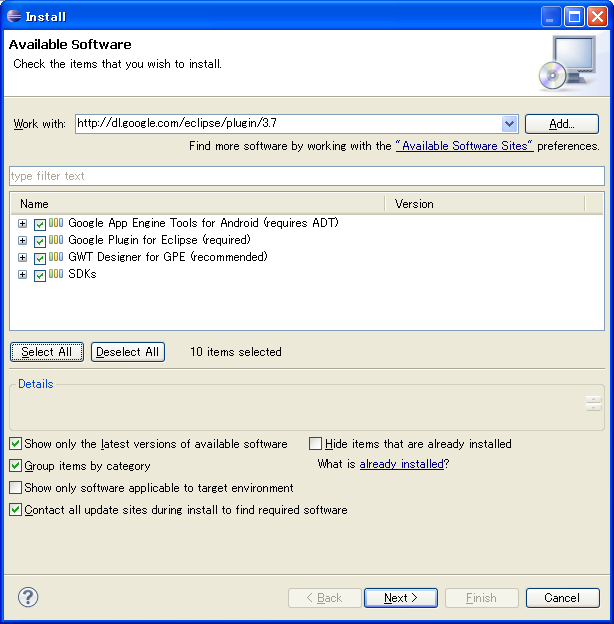This screenshot has height=624, width=614.
Task: Click the Version column header
Action: click(x=485, y=204)
